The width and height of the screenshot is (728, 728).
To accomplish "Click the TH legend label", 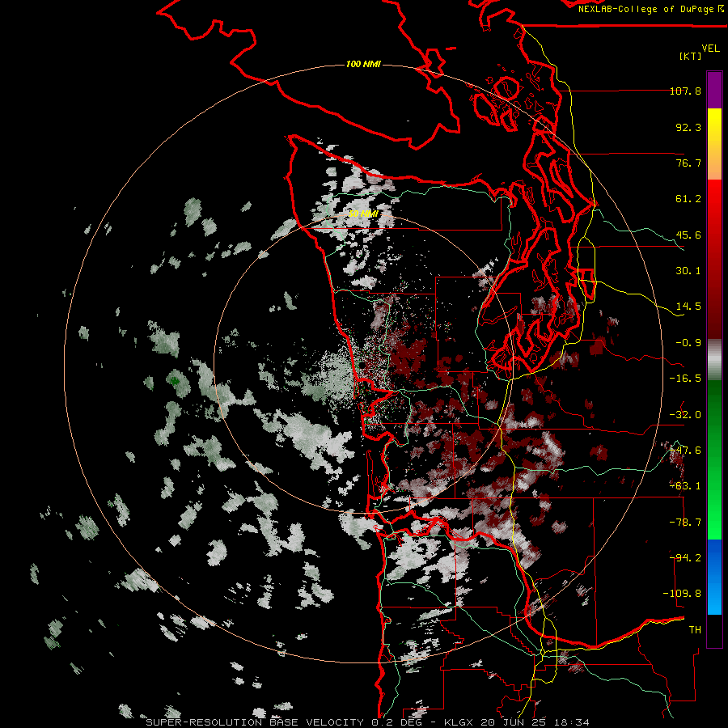I will (695, 630).
